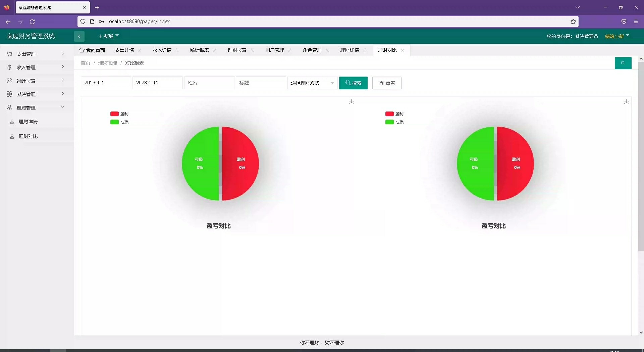Expand the 支出管理 sidebar menu
Image resolution: width=644 pixels, height=352 pixels.
37,54
